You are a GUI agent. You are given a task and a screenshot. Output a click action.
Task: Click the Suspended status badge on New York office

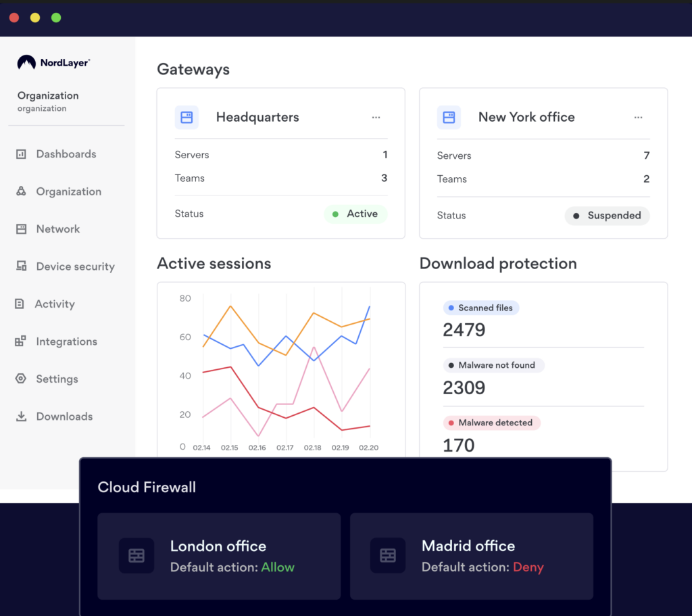(x=607, y=216)
